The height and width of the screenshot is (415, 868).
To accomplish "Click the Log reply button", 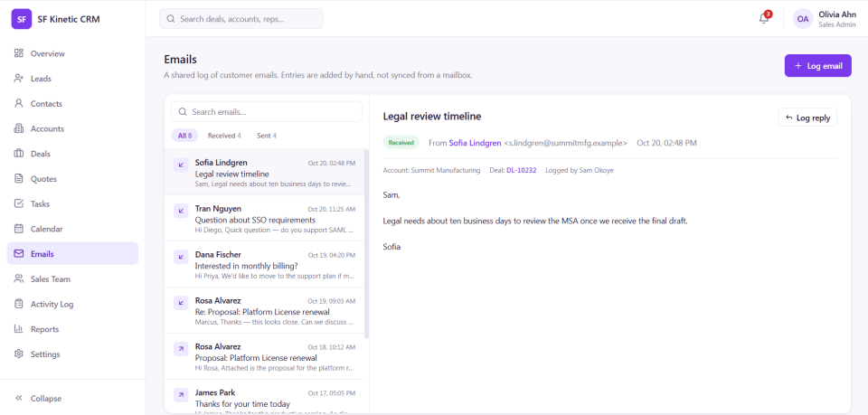I will (807, 118).
